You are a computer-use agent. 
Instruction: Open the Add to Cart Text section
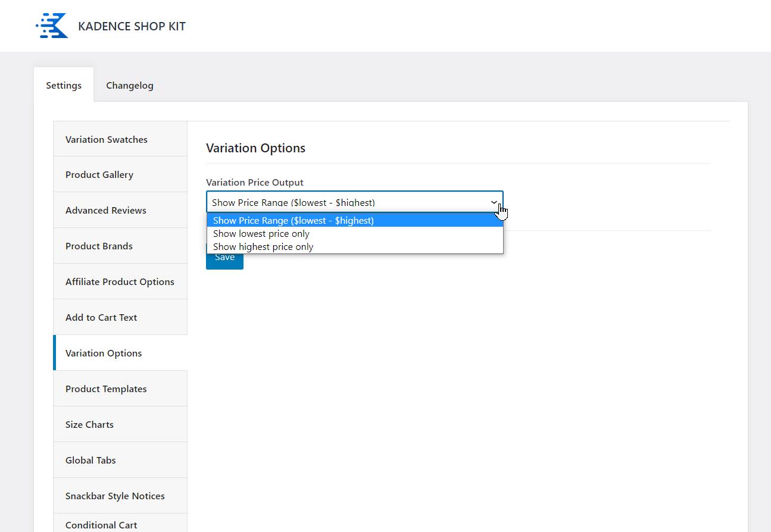tap(101, 317)
